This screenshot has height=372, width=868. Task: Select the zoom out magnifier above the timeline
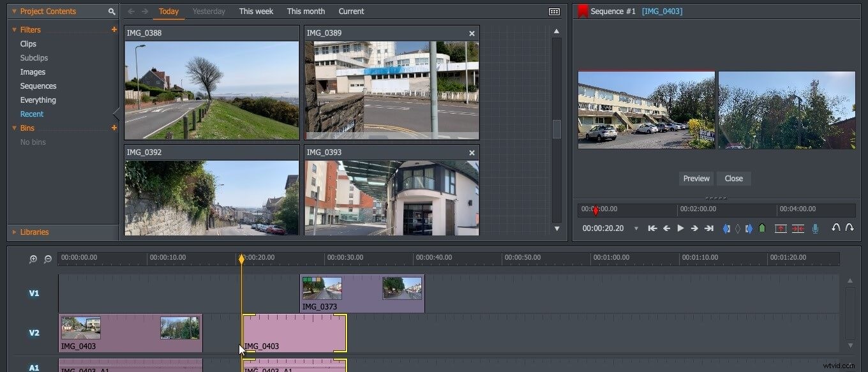(x=47, y=259)
